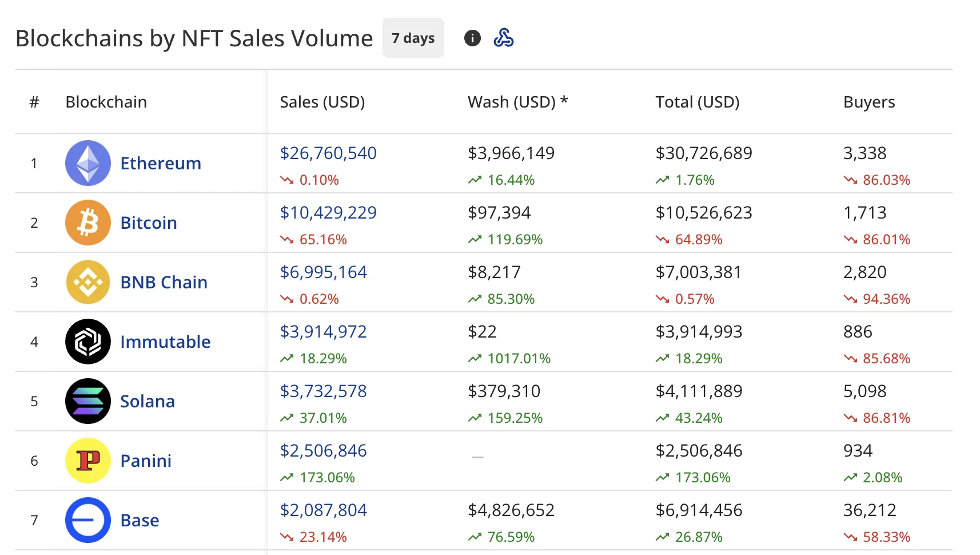Open the info tooltip icon
Viewport: 980px width, 555px height.
point(472,38)
